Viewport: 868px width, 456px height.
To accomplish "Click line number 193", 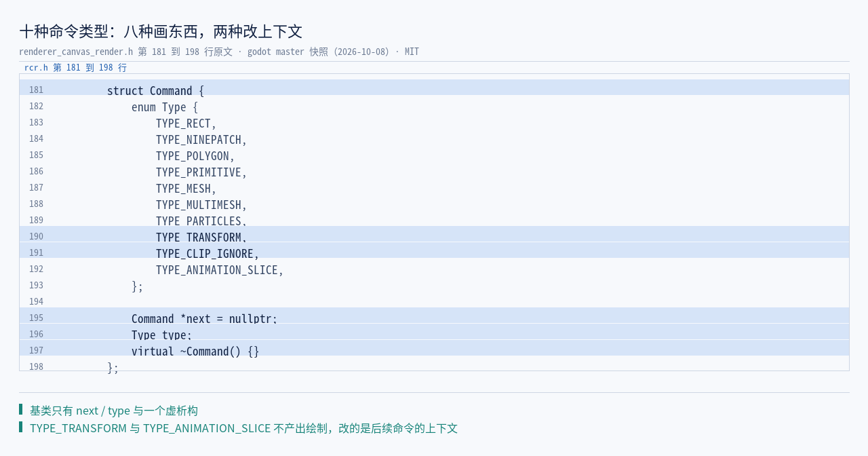I will [36, 286].
